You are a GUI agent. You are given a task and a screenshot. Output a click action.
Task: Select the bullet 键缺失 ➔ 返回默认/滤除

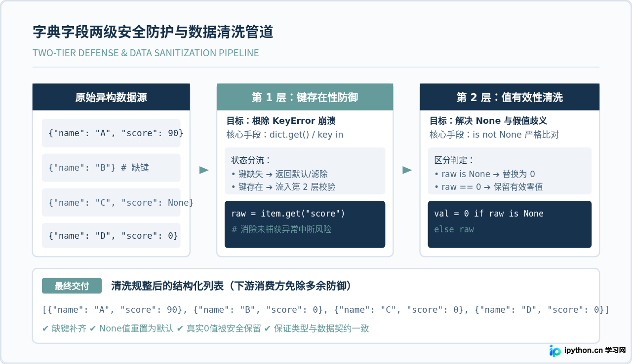coord(279,174)
